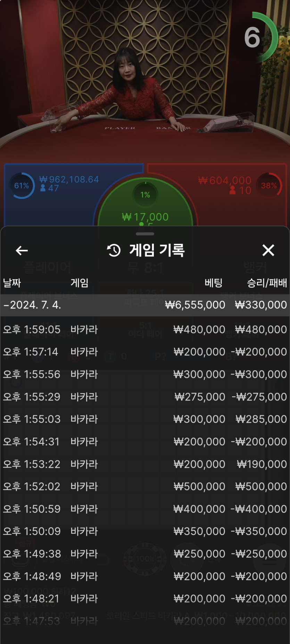The image size is (290, 644).
Task: Open the 오후 1:59:05 baccarat record
Action: click(145, 329)
